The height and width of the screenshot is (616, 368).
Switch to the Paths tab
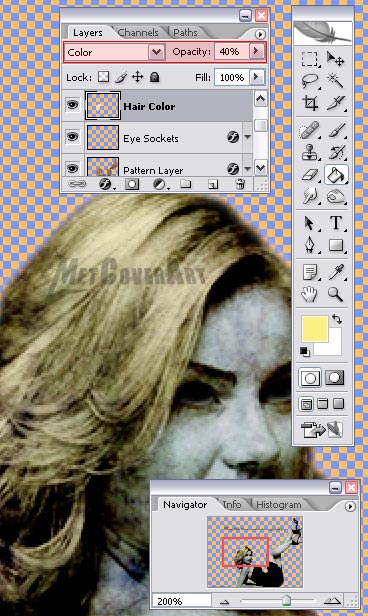[185, 33]
